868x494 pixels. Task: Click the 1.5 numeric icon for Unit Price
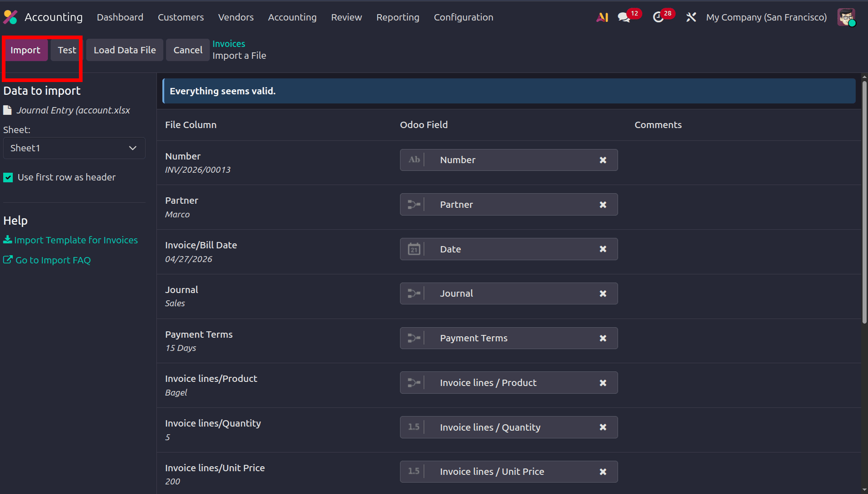[x=414, y=471]
